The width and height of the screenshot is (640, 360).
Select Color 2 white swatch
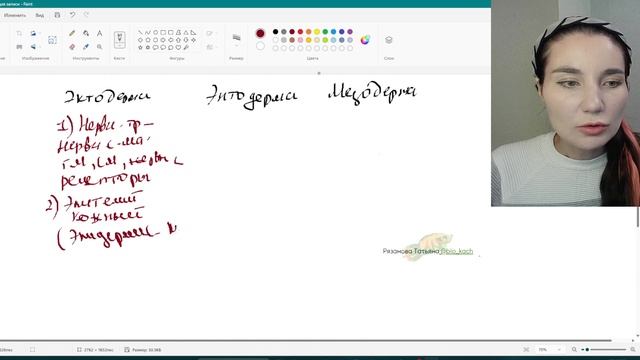[x=260, y=46]
